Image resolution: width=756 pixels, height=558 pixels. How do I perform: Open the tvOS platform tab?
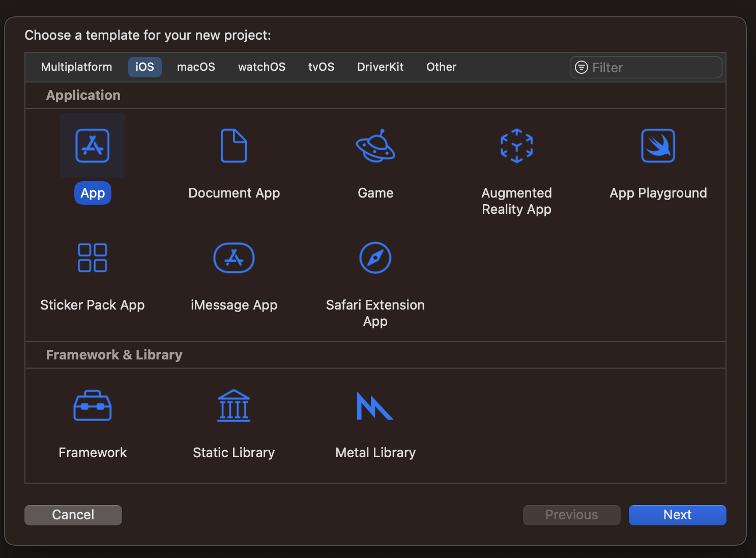tap(321, 67)
